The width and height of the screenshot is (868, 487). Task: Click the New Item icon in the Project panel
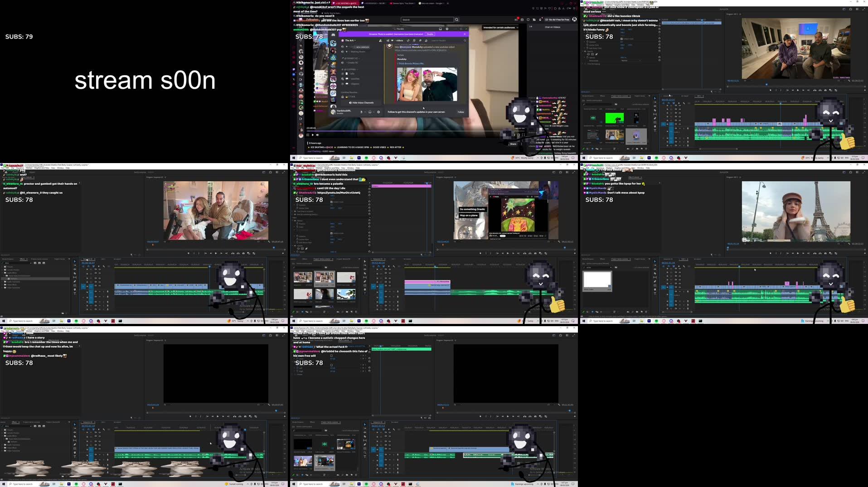pos(642,149)
